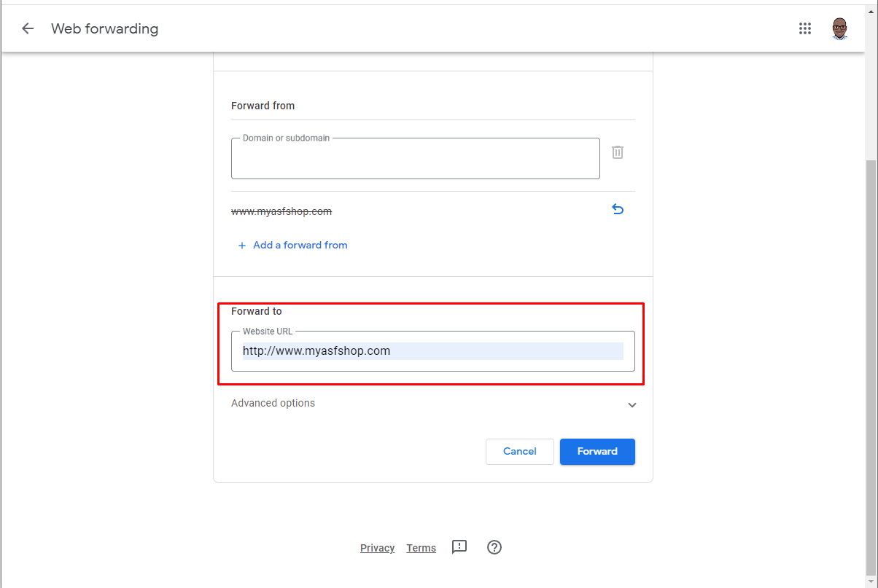Open the send feedback icon in the footer
Image resolution: width=878 pixels, height=588 pixels.
tap(459, 547)
